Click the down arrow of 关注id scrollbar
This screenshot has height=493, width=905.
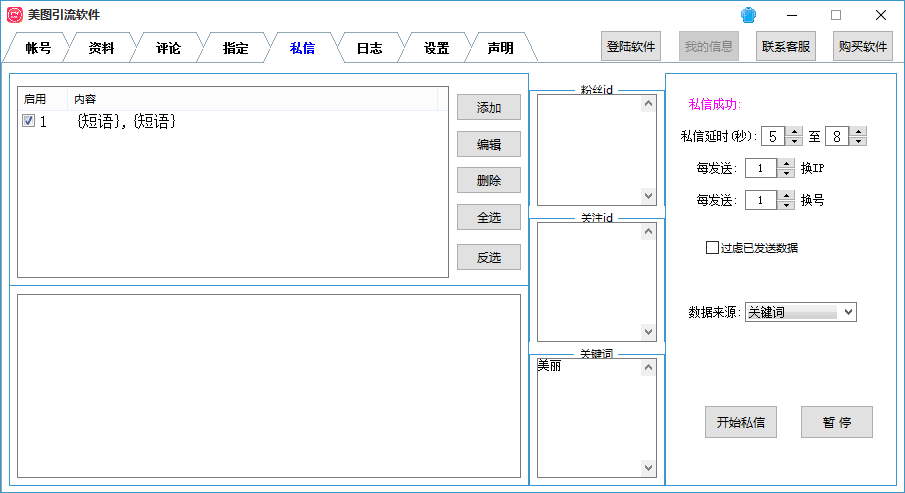pos(649,332)
